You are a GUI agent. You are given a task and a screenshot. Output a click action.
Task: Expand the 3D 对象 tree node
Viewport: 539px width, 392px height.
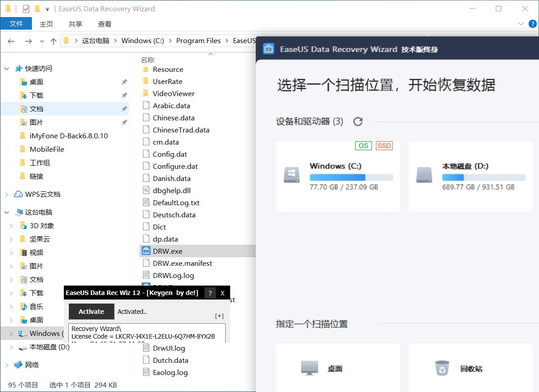[11, 225]
